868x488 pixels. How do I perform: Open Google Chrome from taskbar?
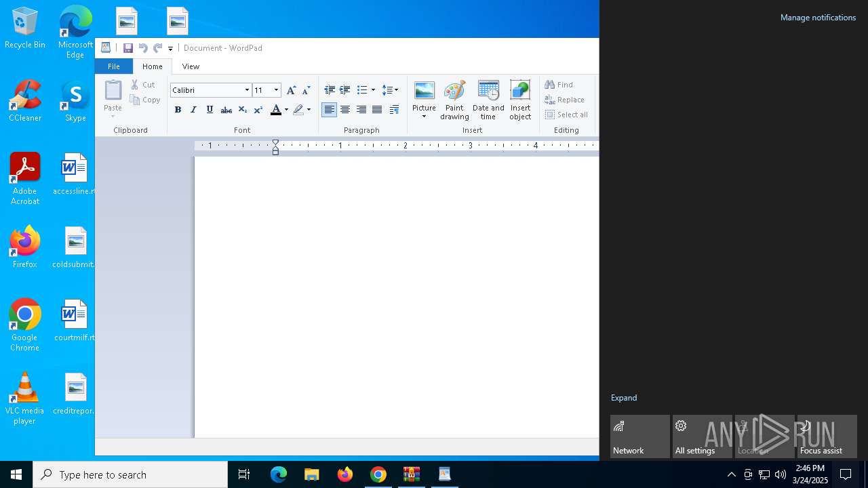[x=378, y=474]
